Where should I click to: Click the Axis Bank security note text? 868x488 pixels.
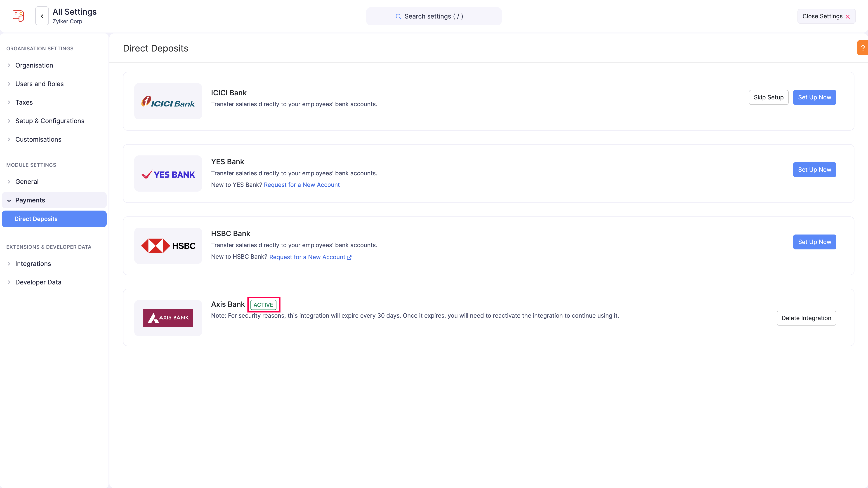click(415, 316)
